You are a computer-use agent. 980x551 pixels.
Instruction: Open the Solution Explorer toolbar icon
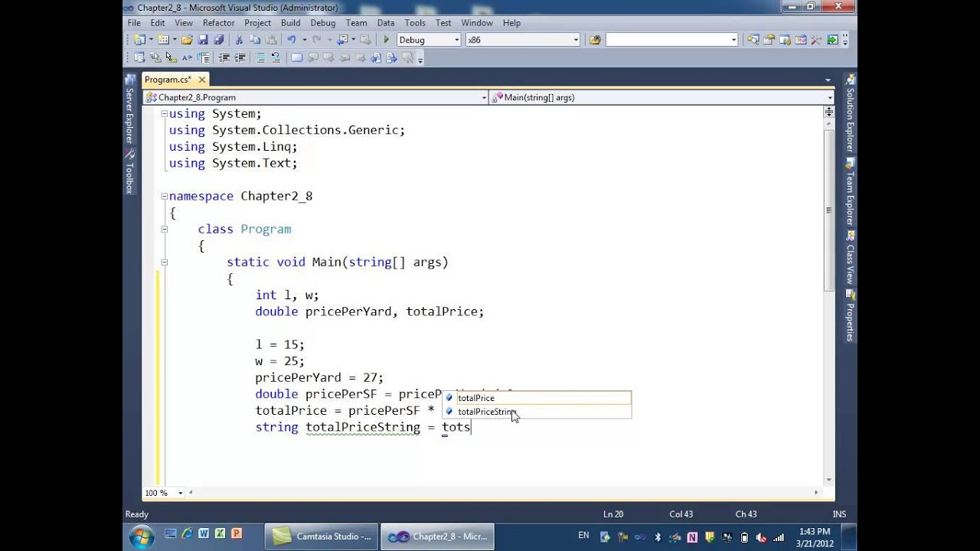(x=753, y=40)
